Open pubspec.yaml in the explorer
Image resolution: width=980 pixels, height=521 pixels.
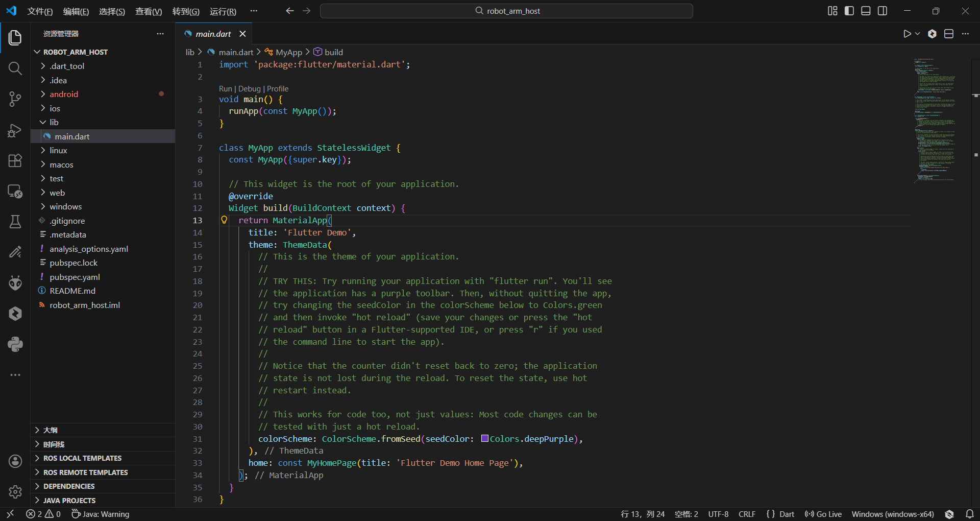coord(103,277)
